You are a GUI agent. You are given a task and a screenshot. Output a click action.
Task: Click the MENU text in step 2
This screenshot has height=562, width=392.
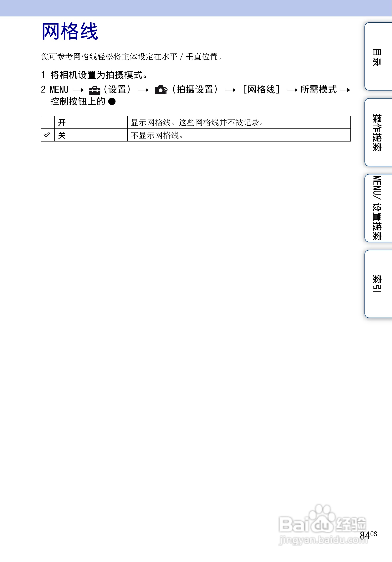point(59,90)
